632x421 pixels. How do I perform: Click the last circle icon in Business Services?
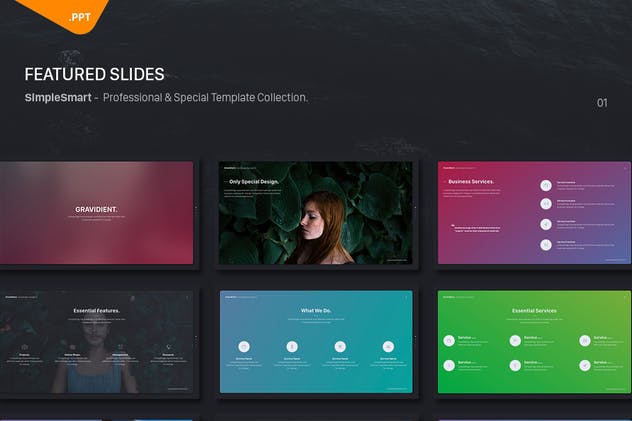(x=545, y=245)
